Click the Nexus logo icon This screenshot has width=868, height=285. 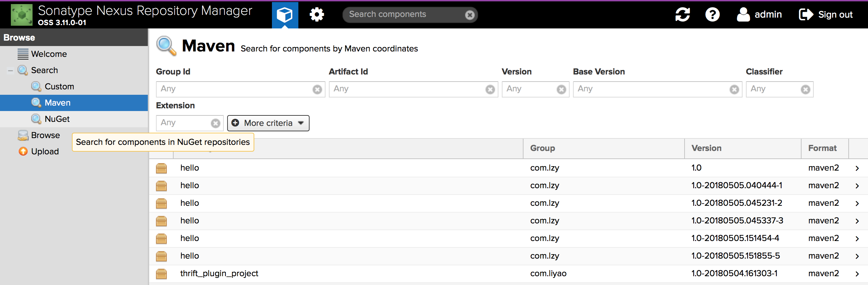(22, 15)
